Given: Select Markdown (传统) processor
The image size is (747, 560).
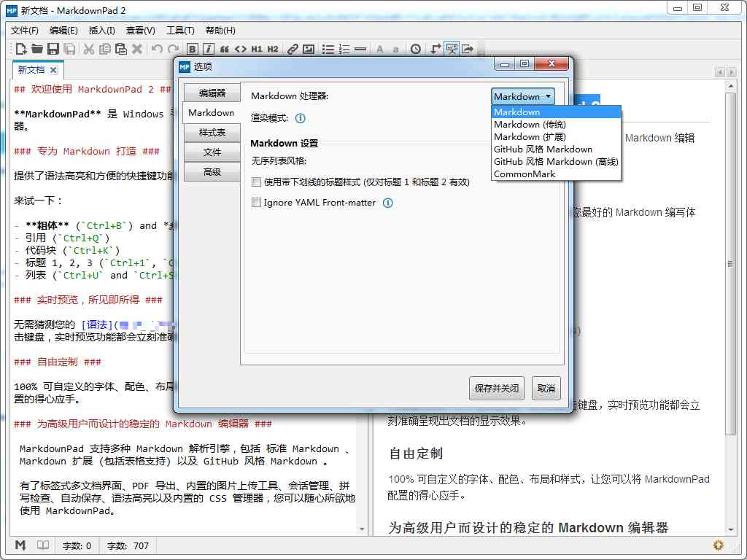Looking at the screenshot, I should (x=555, y=124).
